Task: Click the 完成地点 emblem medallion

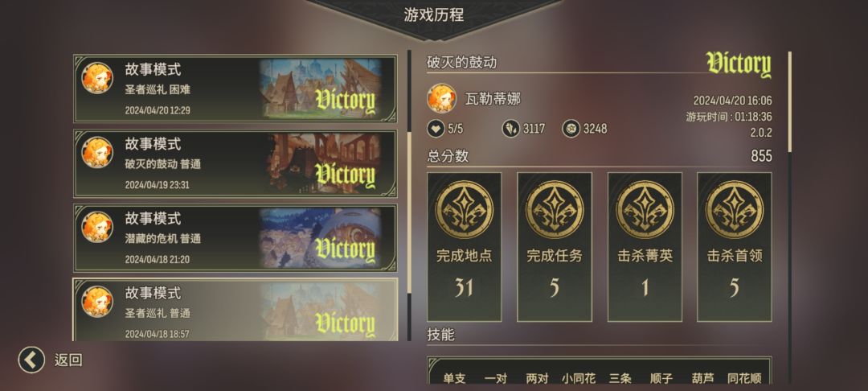Action: 464,209
